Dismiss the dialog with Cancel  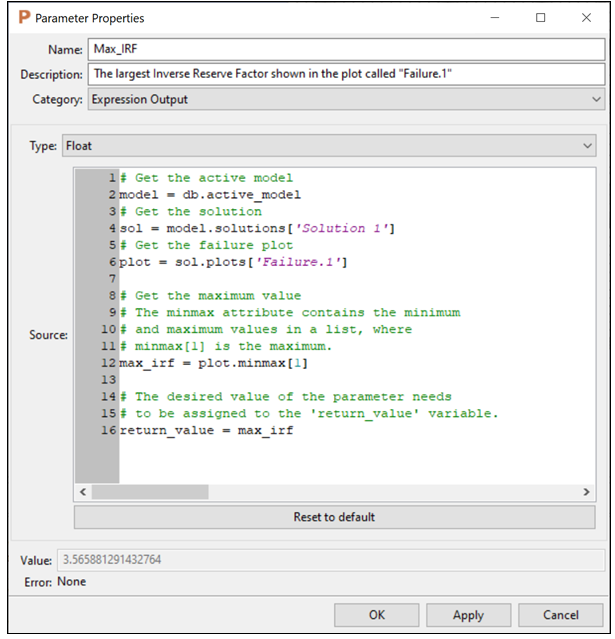pyautogui.click(x=560, y=615)
